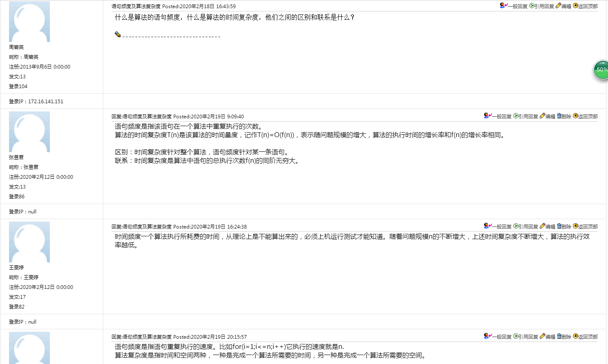This screenshot has height=364, width=608.
Task: Click 删除 trash icon on the 20:15:57 reply
Action: point(559,336)
